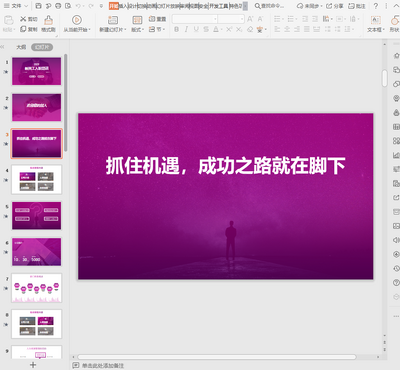
Task: Toggle the numbered list button
Action: point(291,19)
